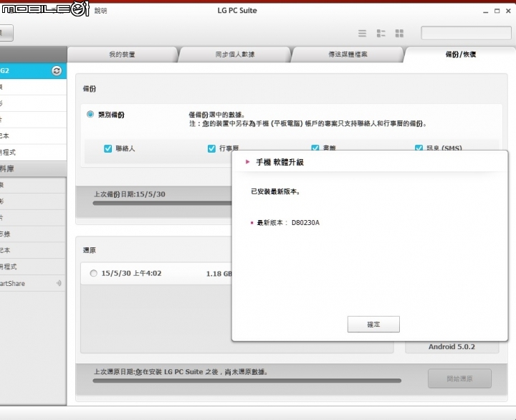Click the top-left toolbar button

6,33
